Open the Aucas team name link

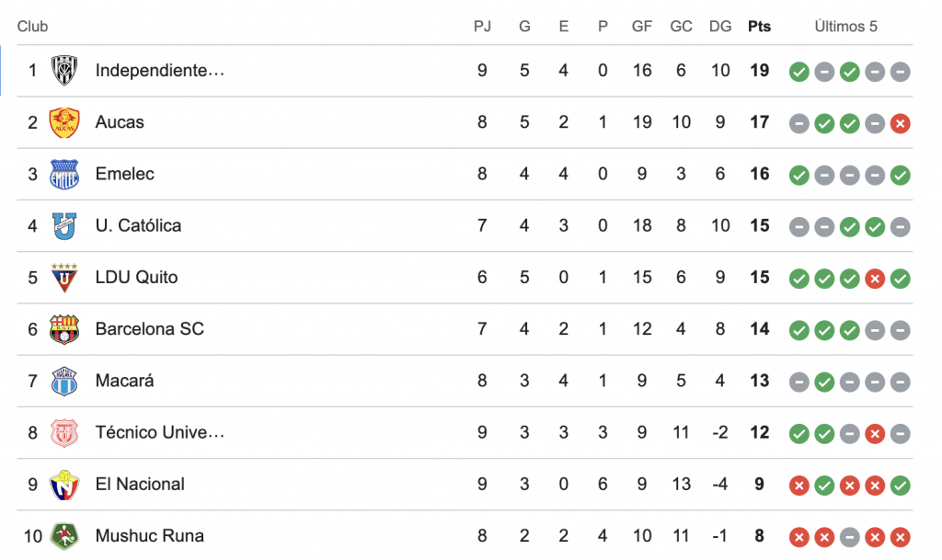click(120, 122)
